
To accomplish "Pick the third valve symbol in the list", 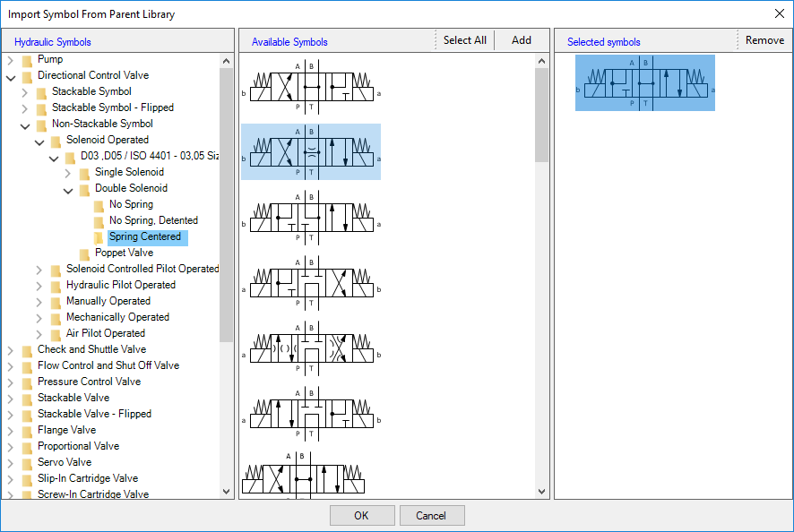I will [x=310, y=217].
